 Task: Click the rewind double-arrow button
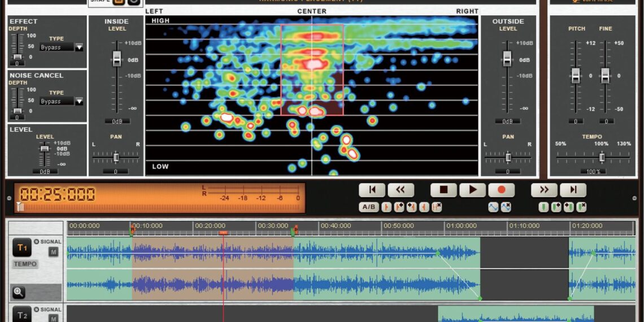[x=401, y=190]
